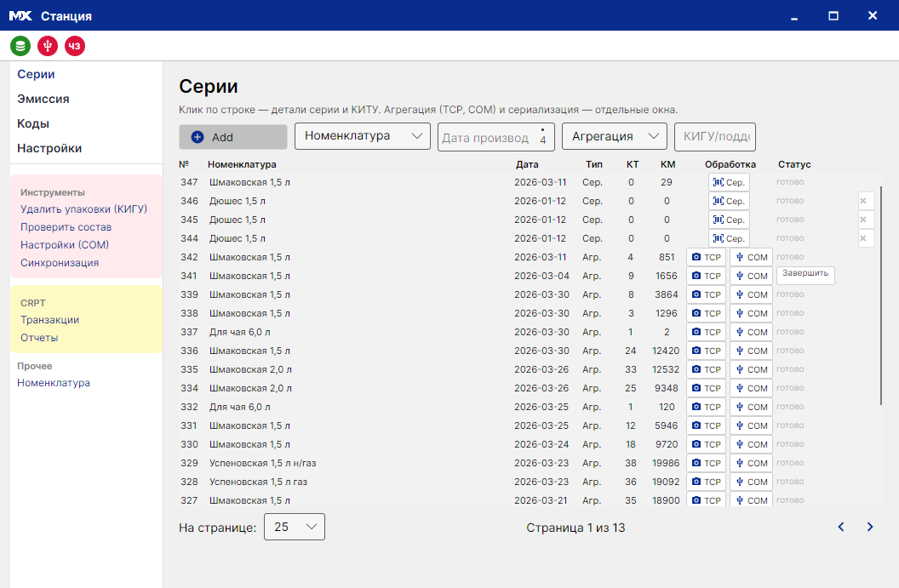Open Синхронизация tool link

(60, 262)
